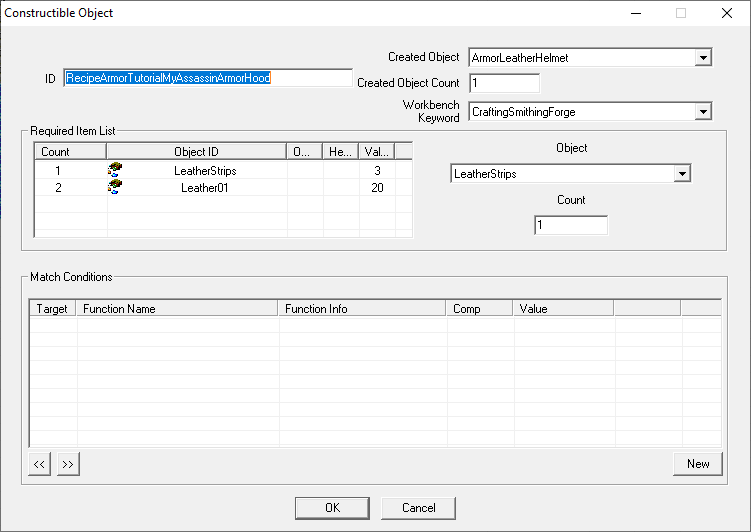The image size is (751, 532).
Task: Open the Workbench Keyword dropdown
Action: coord(703,112)
